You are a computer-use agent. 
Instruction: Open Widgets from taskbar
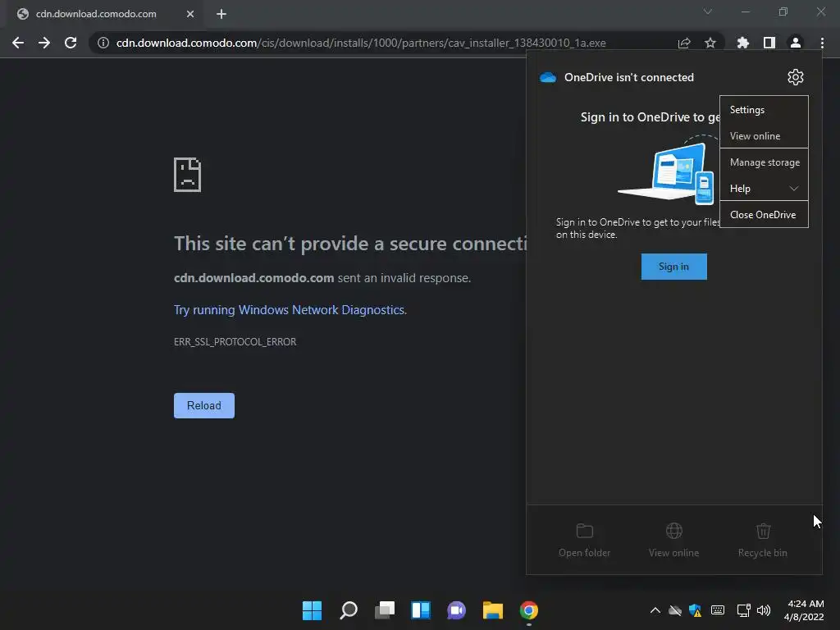tap(421, 610)
